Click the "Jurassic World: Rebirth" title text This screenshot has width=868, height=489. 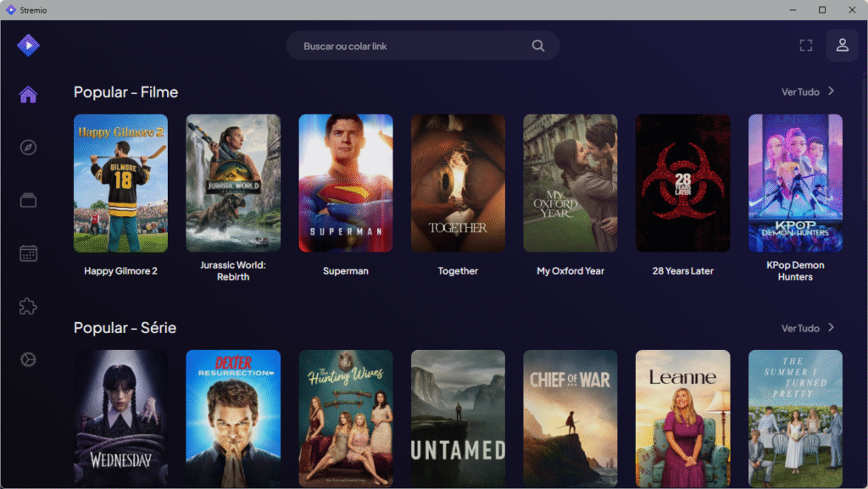pos(233,271)
